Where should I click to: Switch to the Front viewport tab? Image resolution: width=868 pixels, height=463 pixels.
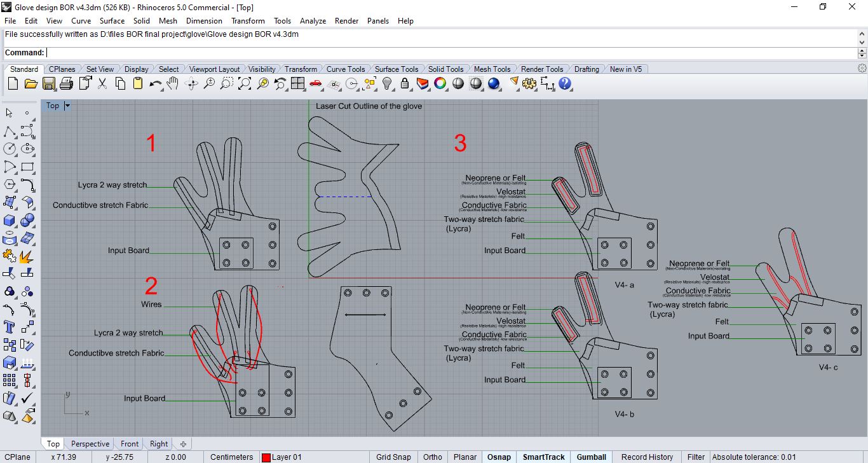tap(130, 444)
